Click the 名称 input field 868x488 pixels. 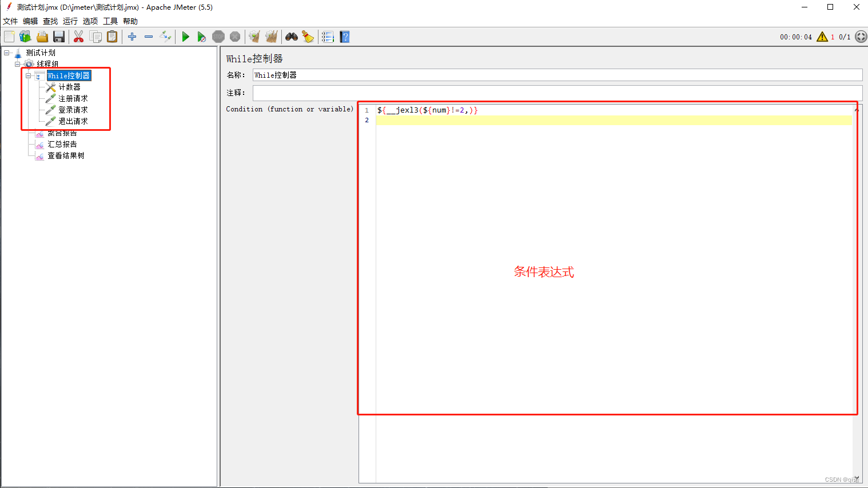tap(558, 75)
